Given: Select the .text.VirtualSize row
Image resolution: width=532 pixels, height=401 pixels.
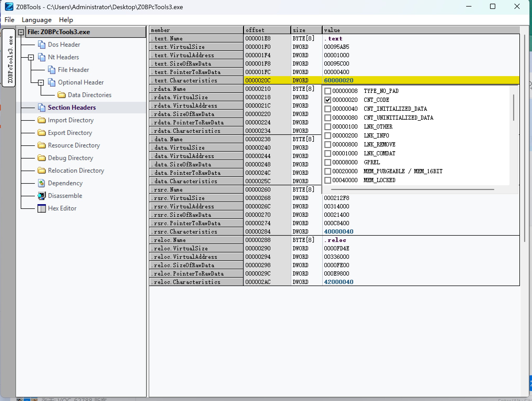Looking at the screenshot, I should [334, 47].
